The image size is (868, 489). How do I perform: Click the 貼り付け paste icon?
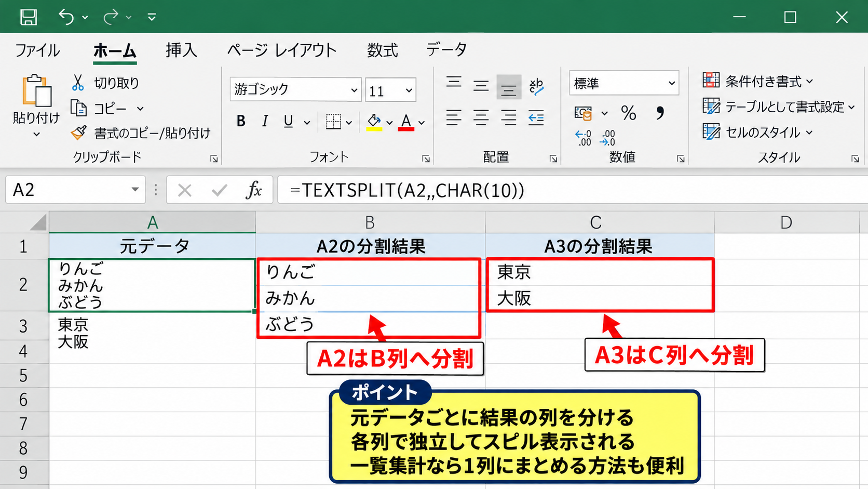coord(36,91)
